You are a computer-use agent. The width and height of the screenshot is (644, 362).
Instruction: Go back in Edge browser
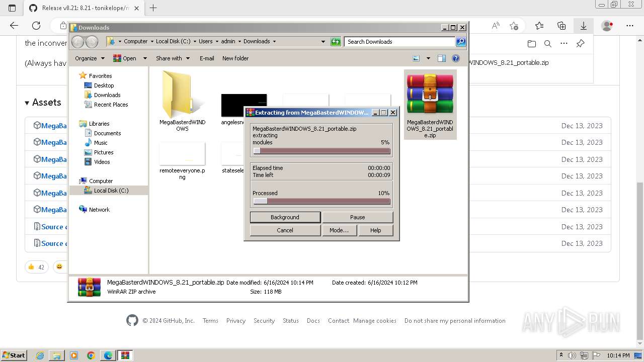click(14, 26)
